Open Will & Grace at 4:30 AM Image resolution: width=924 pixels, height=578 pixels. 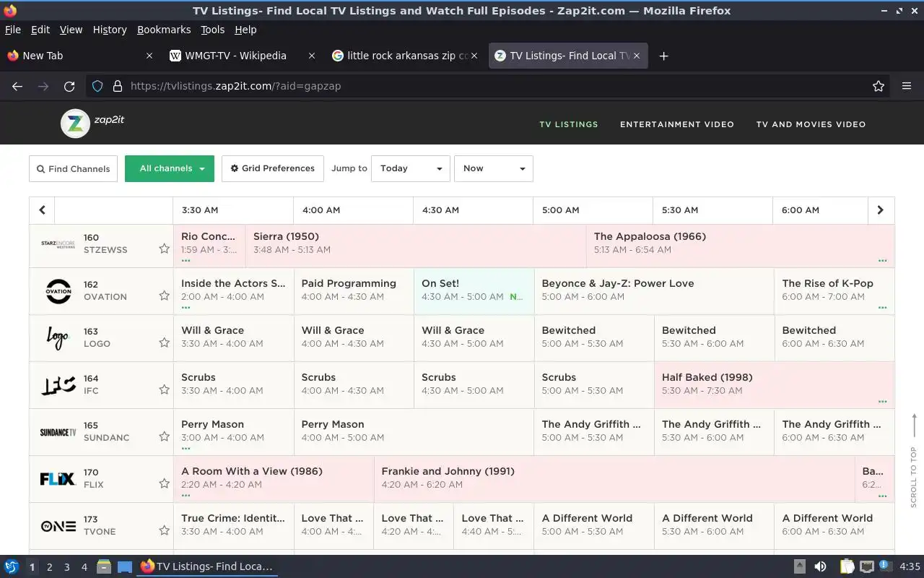pyautogui.click(x=474, y=340)
